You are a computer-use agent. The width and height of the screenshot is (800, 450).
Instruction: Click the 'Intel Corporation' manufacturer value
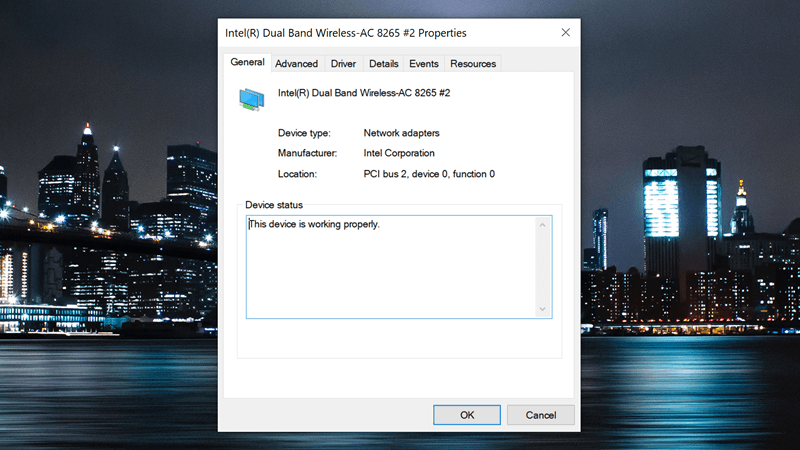[x=399, y=153]
